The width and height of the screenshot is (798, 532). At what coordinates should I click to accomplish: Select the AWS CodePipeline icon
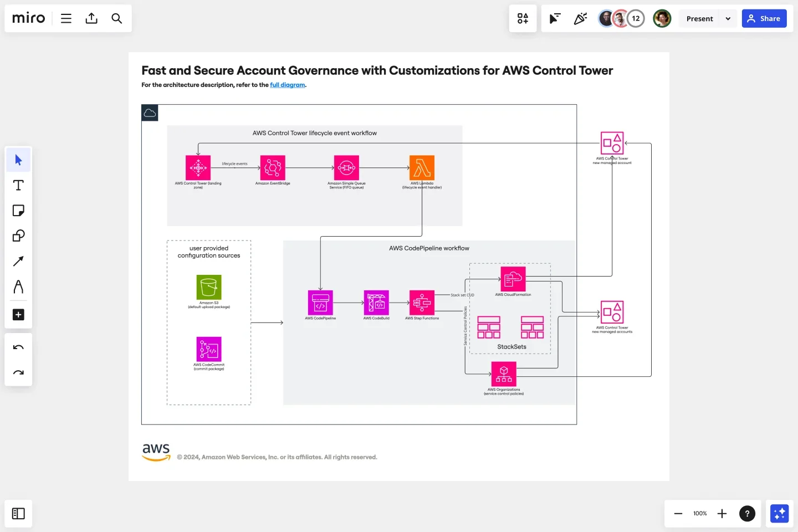tap(320, 303)
